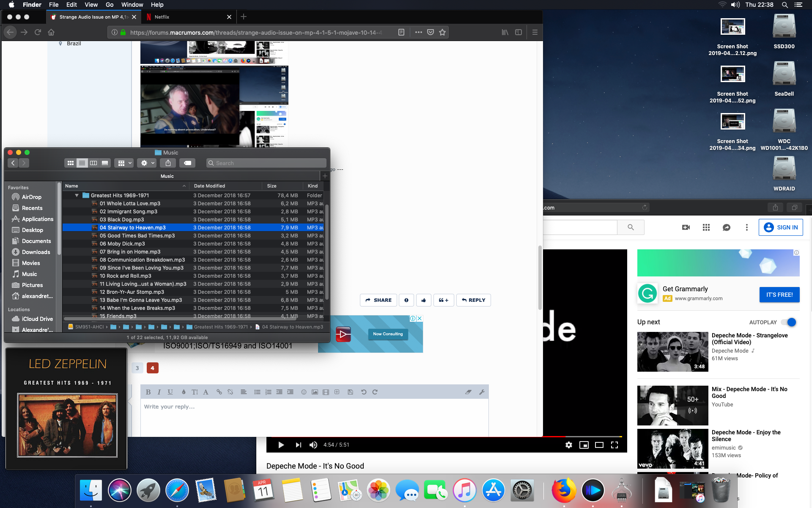Click the Italic icon in reply editor
The height and width of the screenshot is (508, 812).
point(159,392)
